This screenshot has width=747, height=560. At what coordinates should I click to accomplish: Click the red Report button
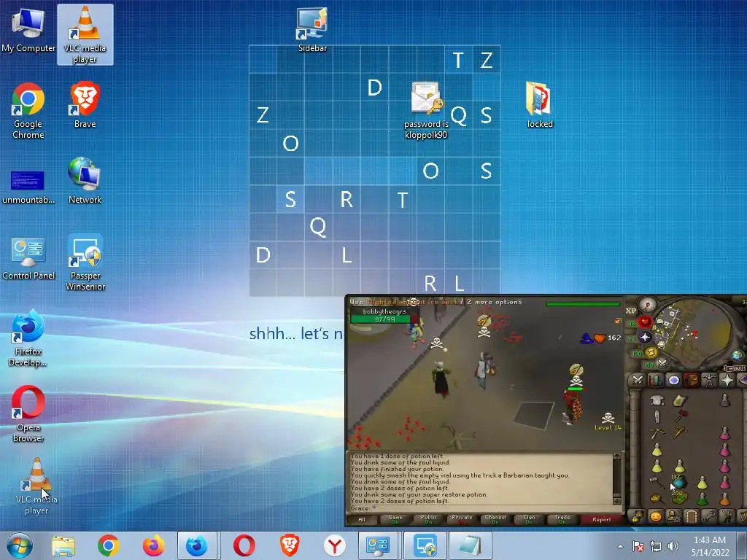[x=602, y=519]
